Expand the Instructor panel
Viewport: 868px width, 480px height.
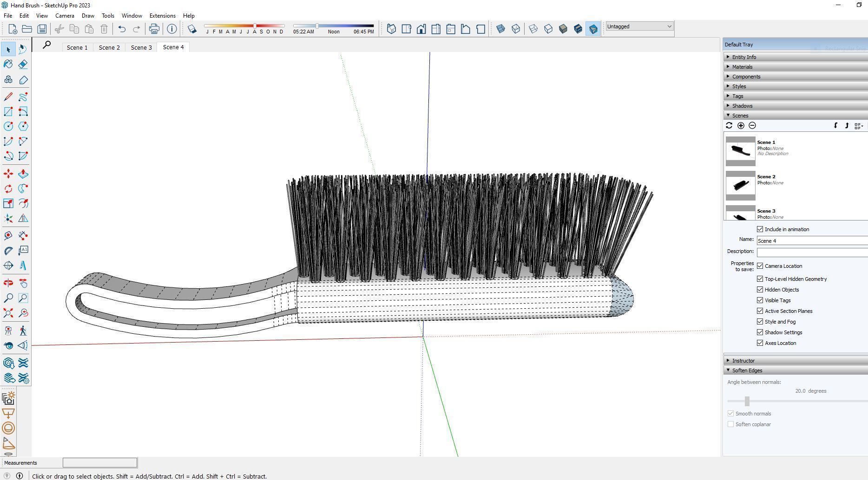[x=796, y=361]
